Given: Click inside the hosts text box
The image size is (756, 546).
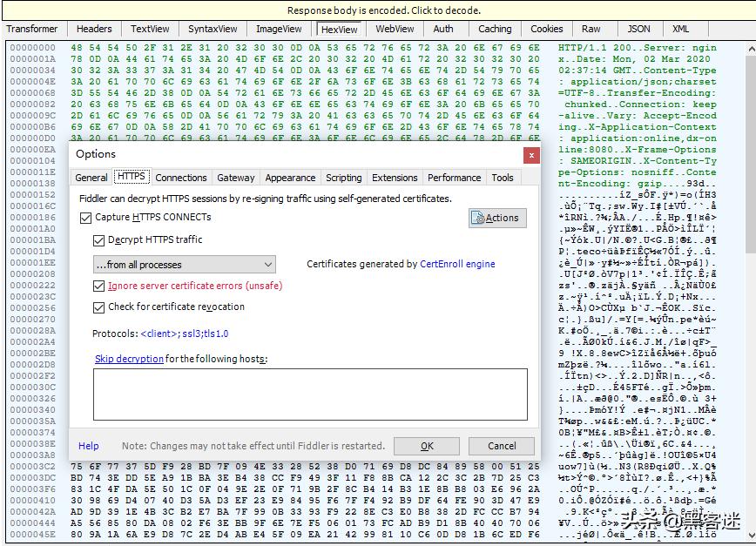Looking at the screenshot, I should (309, 394).
